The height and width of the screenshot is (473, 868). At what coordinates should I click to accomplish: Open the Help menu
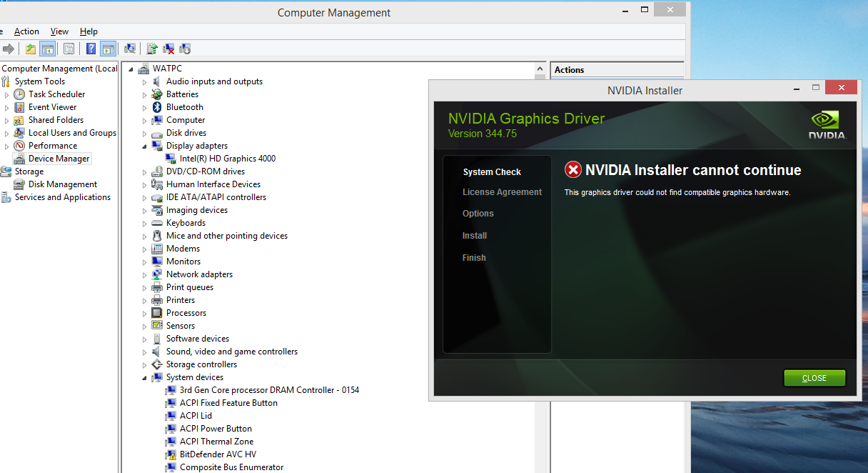(89, 31)
